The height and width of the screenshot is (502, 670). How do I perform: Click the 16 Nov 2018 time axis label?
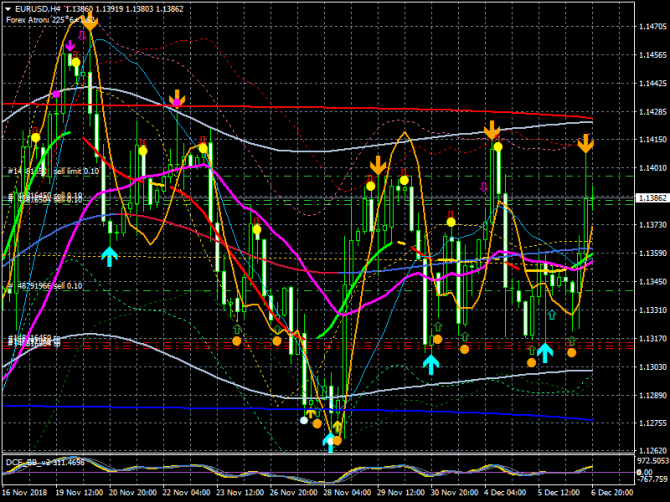click(24, 492)
